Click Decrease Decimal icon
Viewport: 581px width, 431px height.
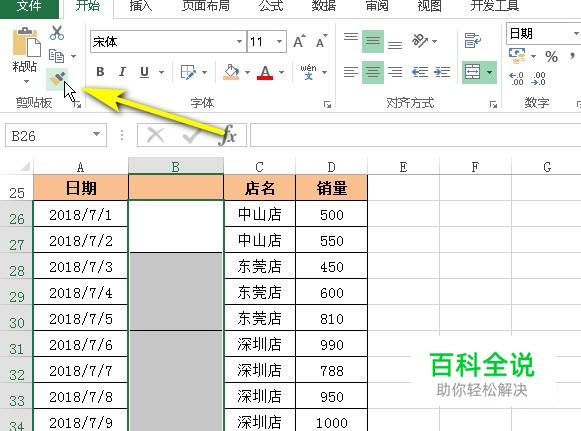coord(538,79)
